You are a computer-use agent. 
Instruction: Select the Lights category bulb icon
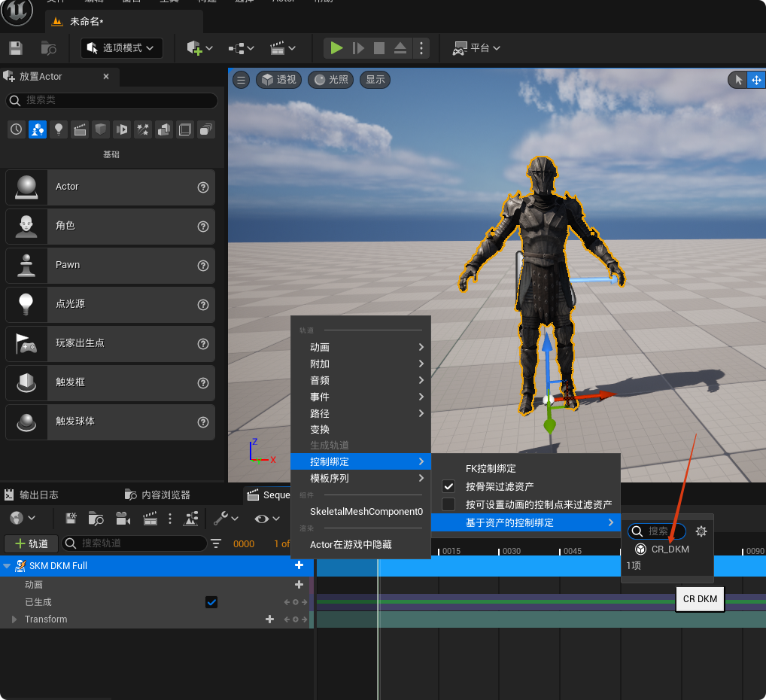click(59, 129)
